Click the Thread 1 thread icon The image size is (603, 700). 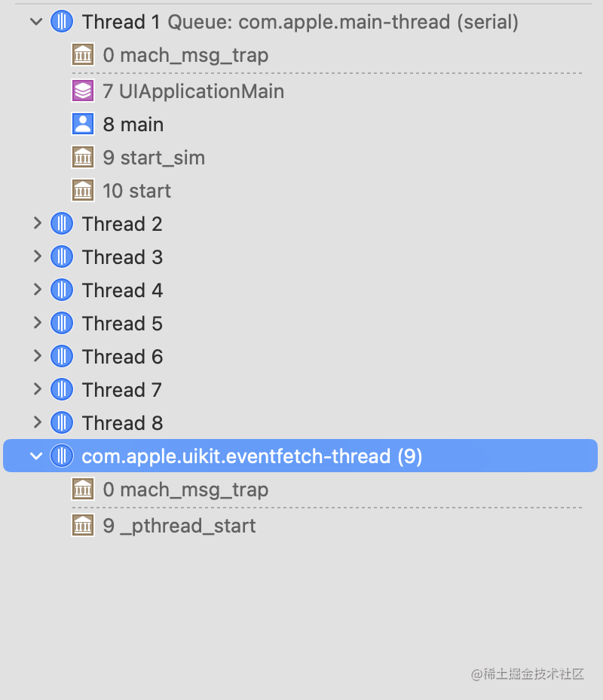tap(62, 22)
